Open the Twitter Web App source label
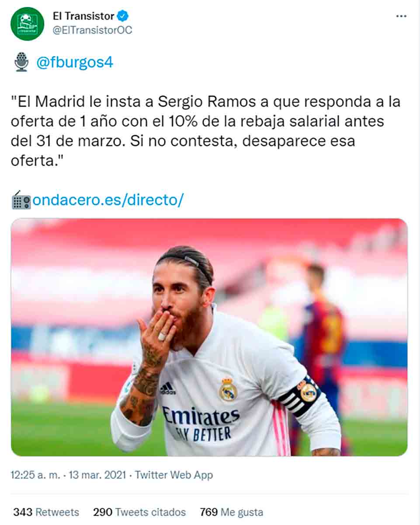Viewport: 420px width, 525px height. 174,475
